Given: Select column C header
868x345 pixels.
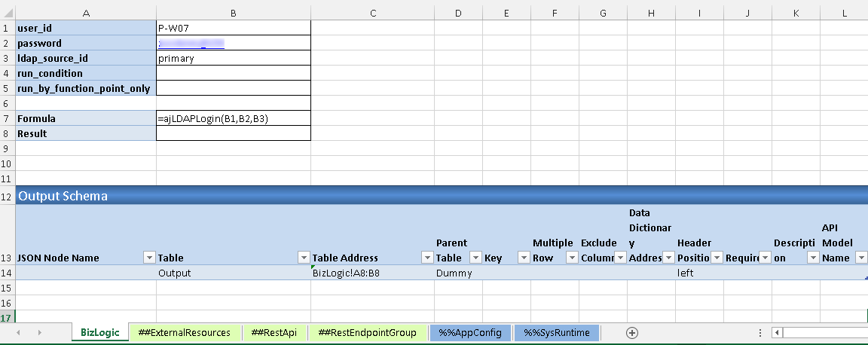Looking at the screenshot, I should pyautogui.click(x=372, y=12).
